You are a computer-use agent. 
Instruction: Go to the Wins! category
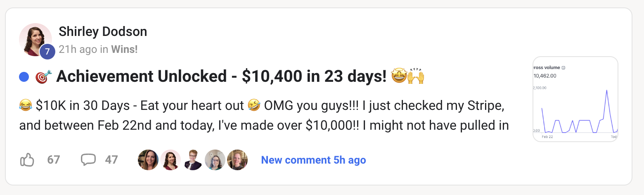pos(124,50)
